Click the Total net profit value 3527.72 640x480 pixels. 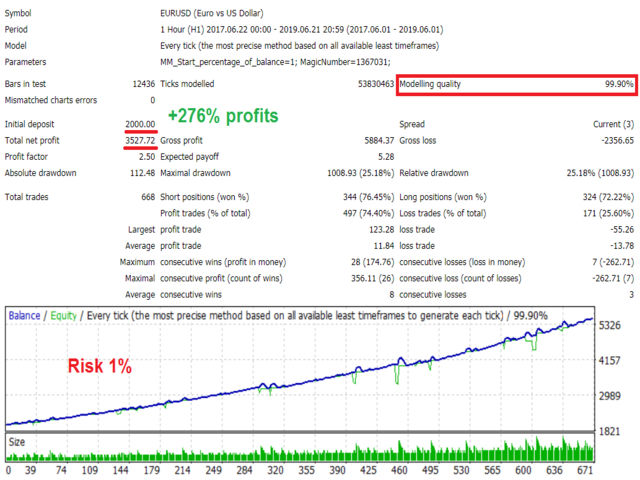136,141
